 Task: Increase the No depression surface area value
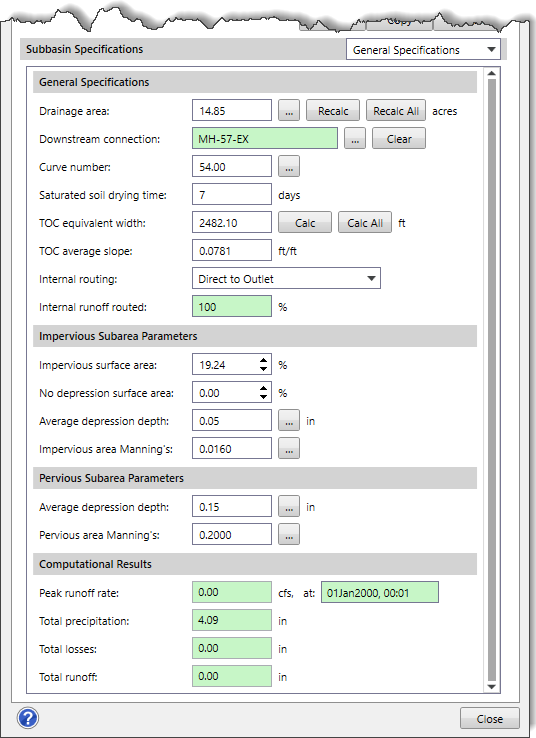264,388
